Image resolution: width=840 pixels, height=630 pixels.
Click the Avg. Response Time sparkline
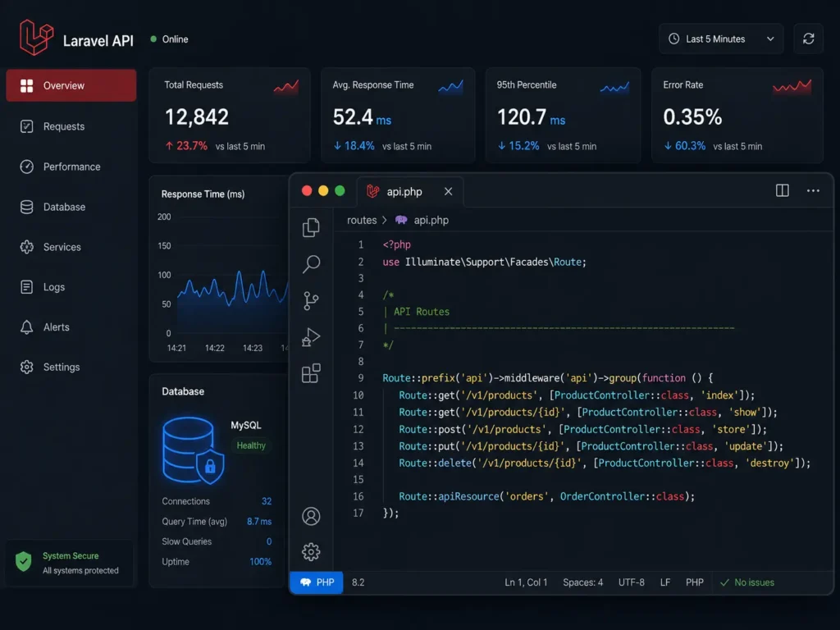(x=450, y=86)
